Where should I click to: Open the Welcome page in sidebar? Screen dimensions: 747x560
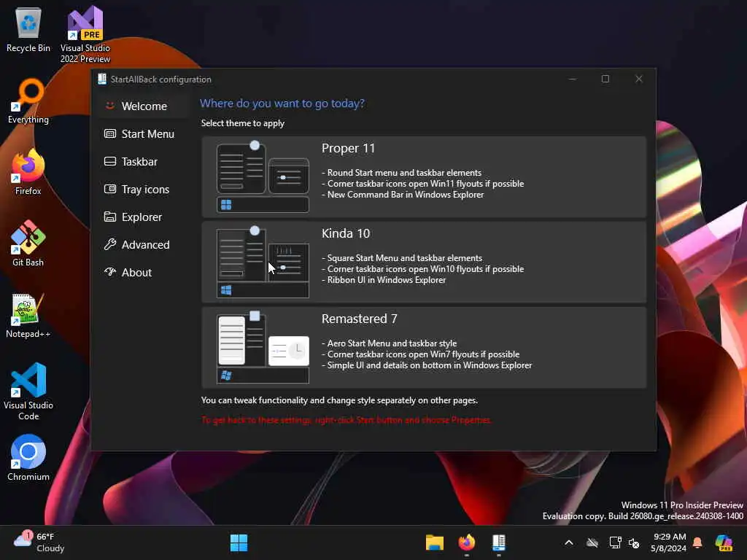(144, 106)
